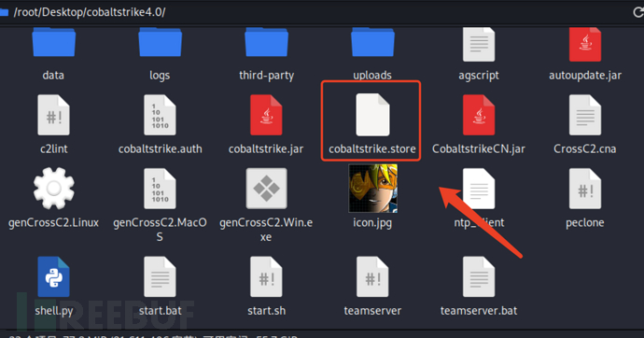Open the logs folder icon
This screenshot has height=338, width=644.
pyautogui.click(x=160, y=42)
